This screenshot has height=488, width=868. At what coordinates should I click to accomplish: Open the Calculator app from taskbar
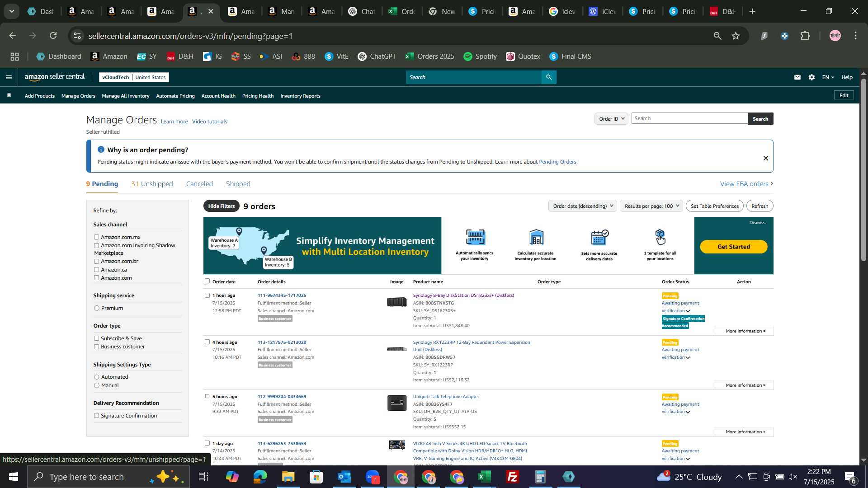pyautogui.click(x=541, y=477)
